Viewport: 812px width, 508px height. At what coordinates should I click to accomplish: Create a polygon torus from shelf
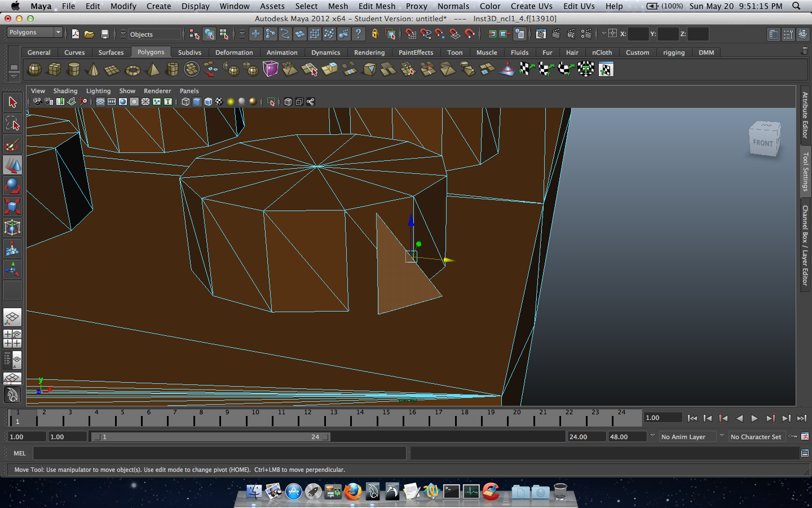pos(133,70)
